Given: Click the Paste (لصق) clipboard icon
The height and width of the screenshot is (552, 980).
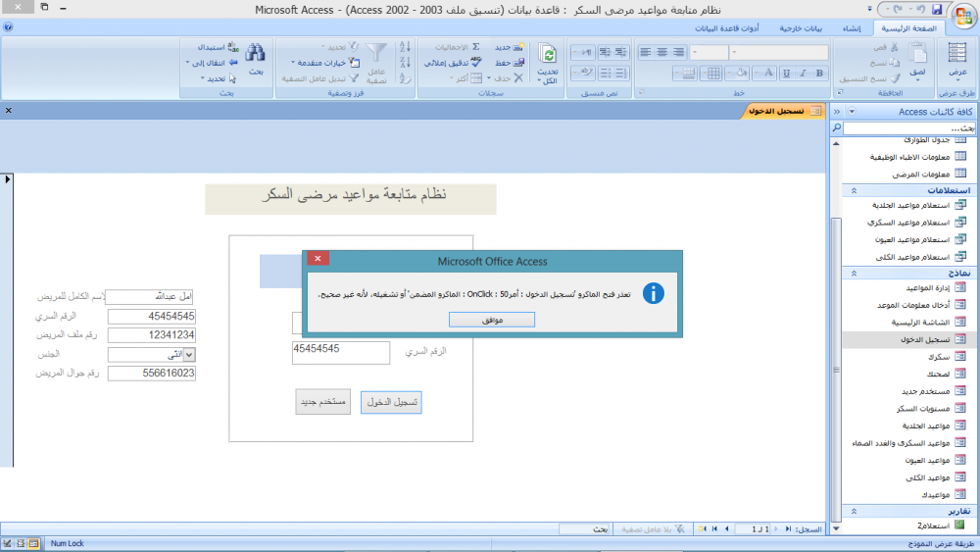Looking at the screenshot, I should (917, 54).
